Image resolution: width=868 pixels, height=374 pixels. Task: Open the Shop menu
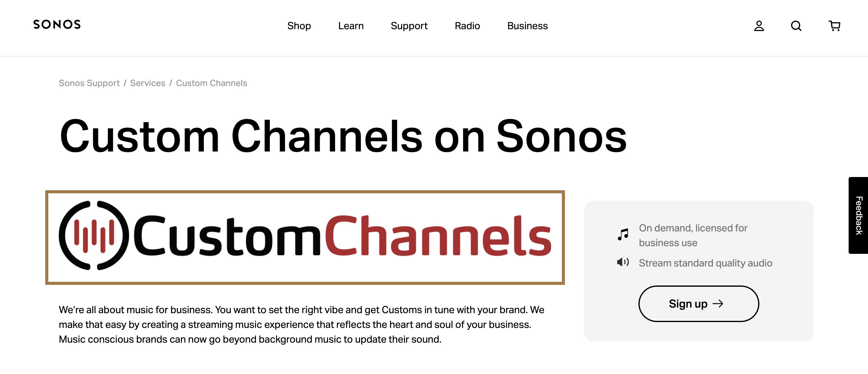(299, 26)
